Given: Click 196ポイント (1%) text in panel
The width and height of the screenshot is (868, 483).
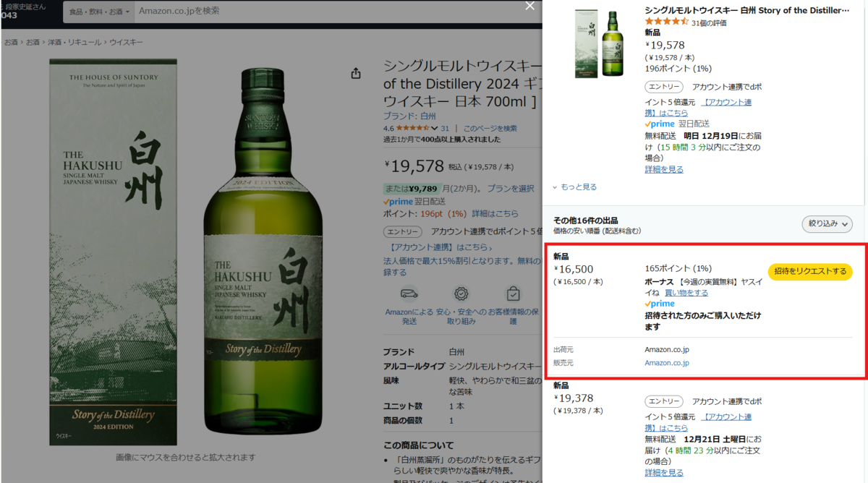Looking at the screenshot, I should (678, 69).
